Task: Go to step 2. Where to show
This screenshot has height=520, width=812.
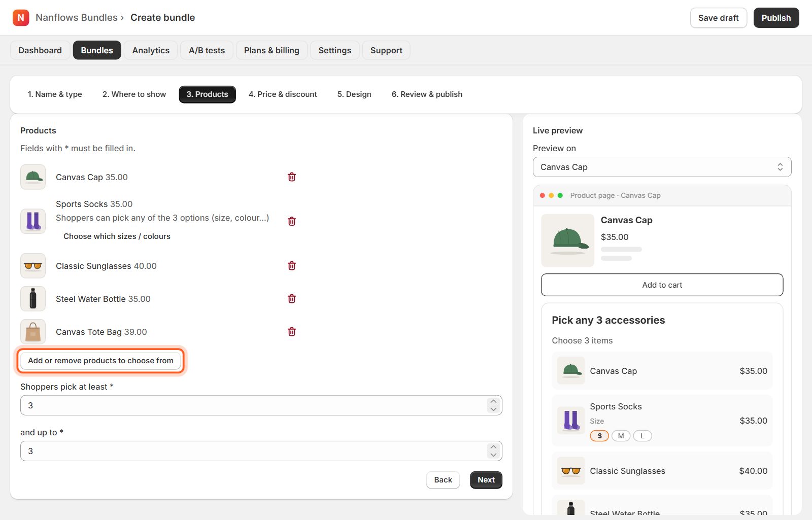Action: pos(134,94)
